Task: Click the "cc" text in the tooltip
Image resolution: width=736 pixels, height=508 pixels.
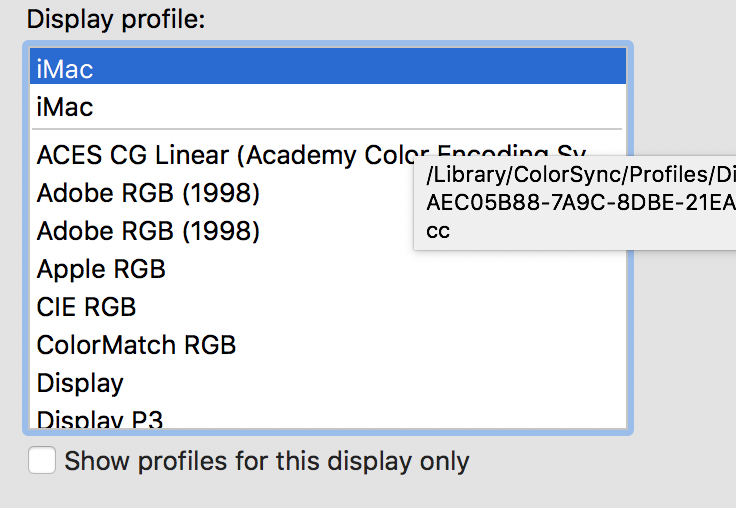Action: click(x=438, y=230)
